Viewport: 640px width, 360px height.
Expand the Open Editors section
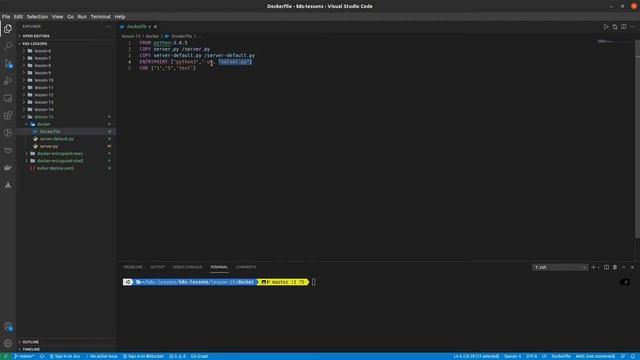[36, 36]
